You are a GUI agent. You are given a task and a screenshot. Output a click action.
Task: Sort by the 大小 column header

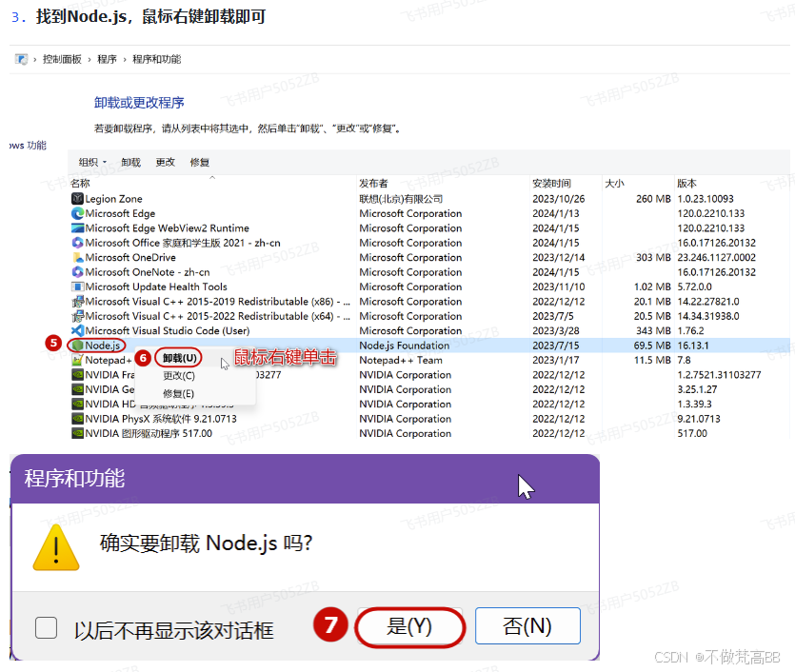tap(614, 184)
